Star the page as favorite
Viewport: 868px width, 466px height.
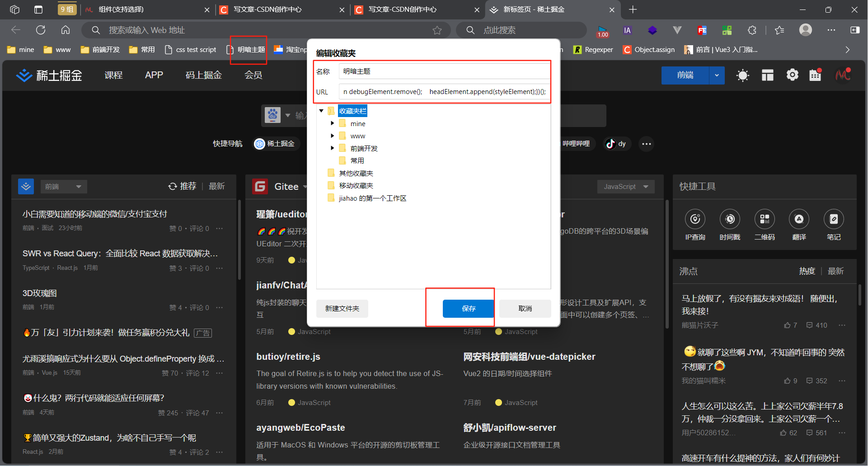tap(437, 30)
